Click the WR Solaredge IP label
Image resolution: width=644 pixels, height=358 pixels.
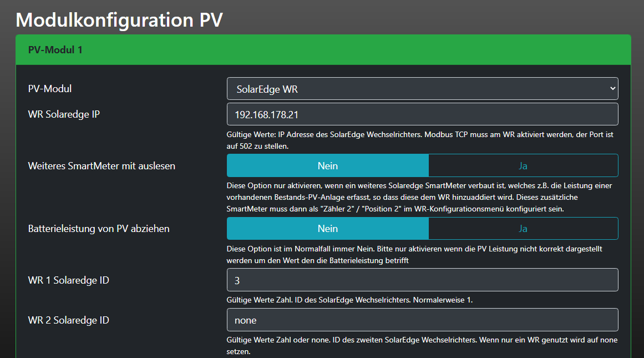tap(64, 114)
